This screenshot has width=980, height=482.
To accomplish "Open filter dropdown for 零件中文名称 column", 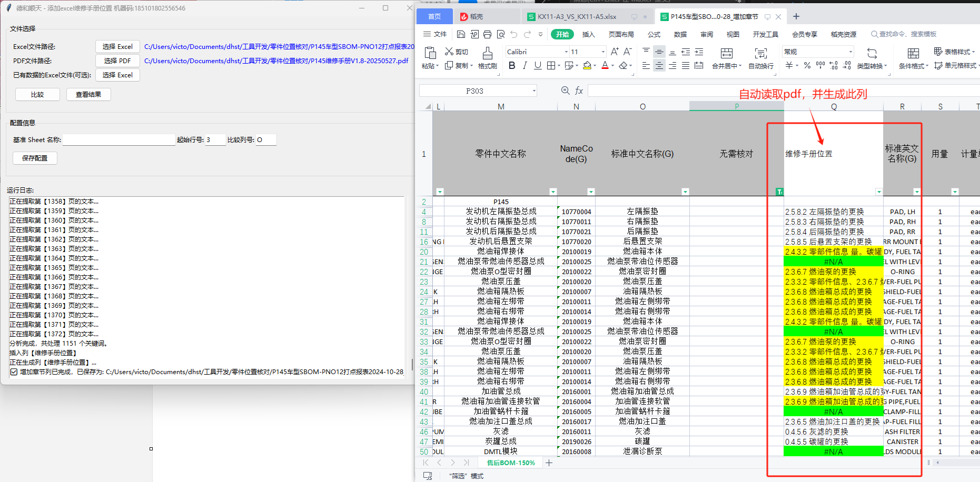I will [x=553, y=192].
